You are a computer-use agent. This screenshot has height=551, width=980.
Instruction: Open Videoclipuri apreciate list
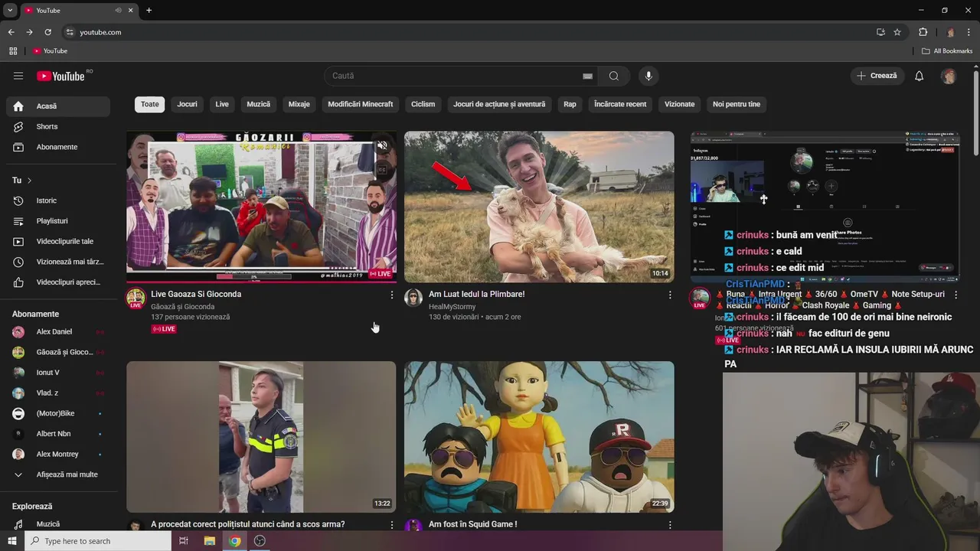pos(58,282)
